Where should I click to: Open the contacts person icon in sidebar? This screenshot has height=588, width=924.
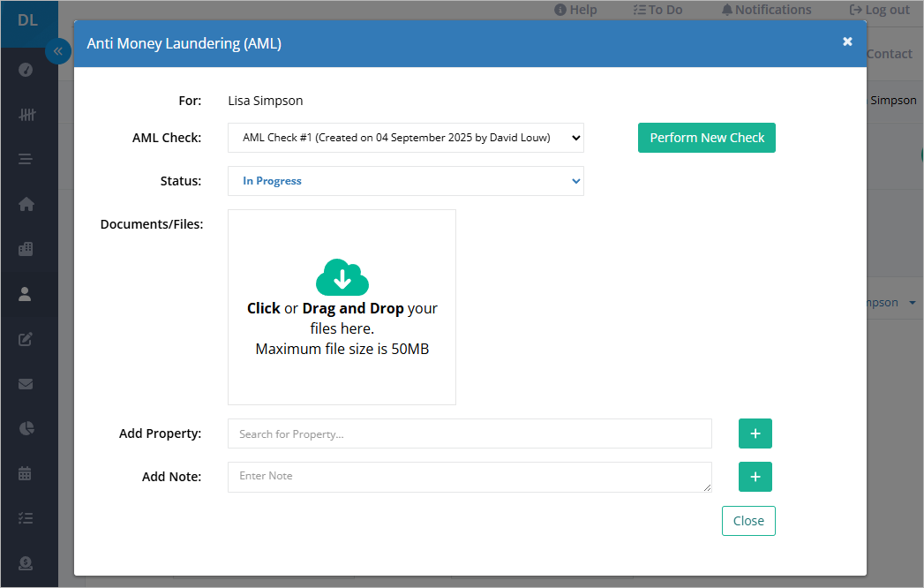pos(25,294)
